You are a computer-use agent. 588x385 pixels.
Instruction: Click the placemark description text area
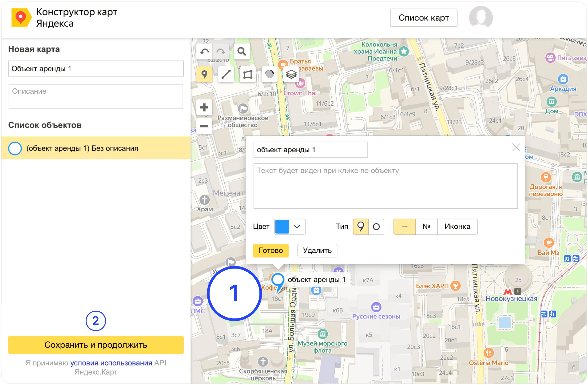tap(386, 186)
